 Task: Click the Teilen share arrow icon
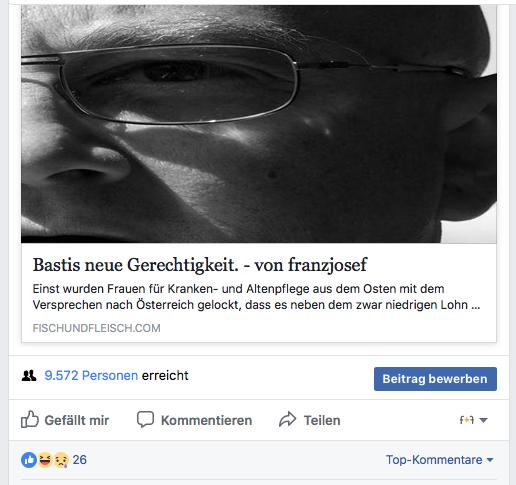pyautogui.click(x=287, y=419)
